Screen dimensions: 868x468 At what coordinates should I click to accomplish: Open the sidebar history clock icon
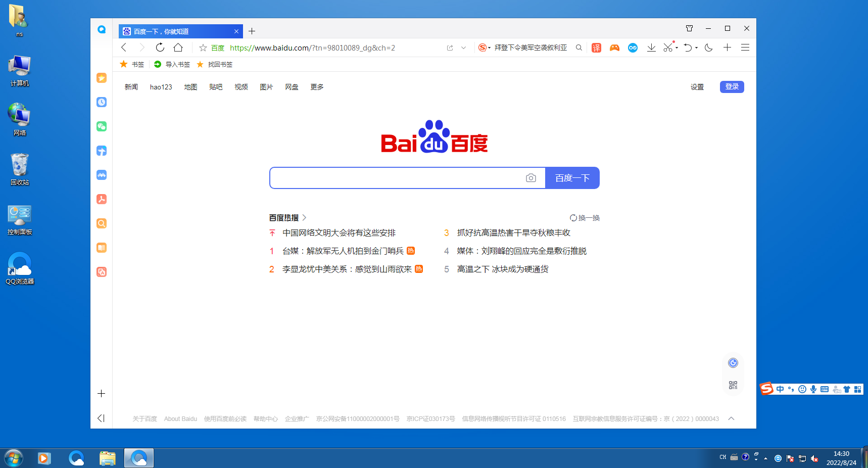coord(102,102)
